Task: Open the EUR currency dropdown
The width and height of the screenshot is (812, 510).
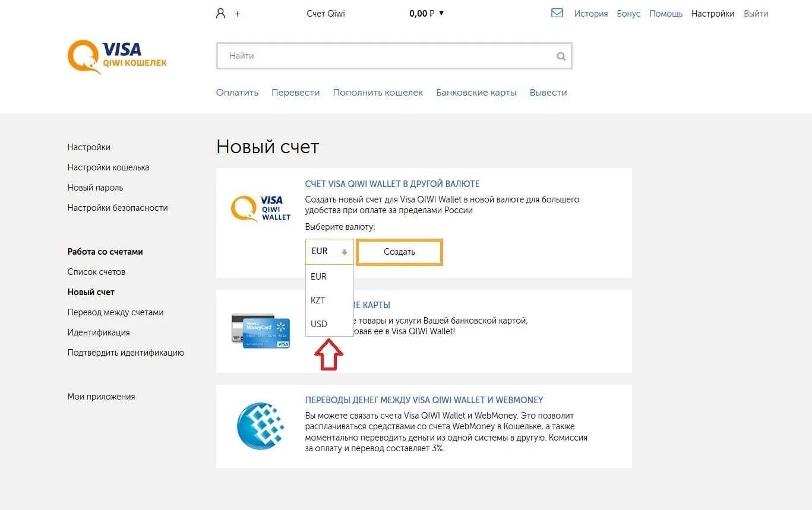Action: click(x=330, y=252)
